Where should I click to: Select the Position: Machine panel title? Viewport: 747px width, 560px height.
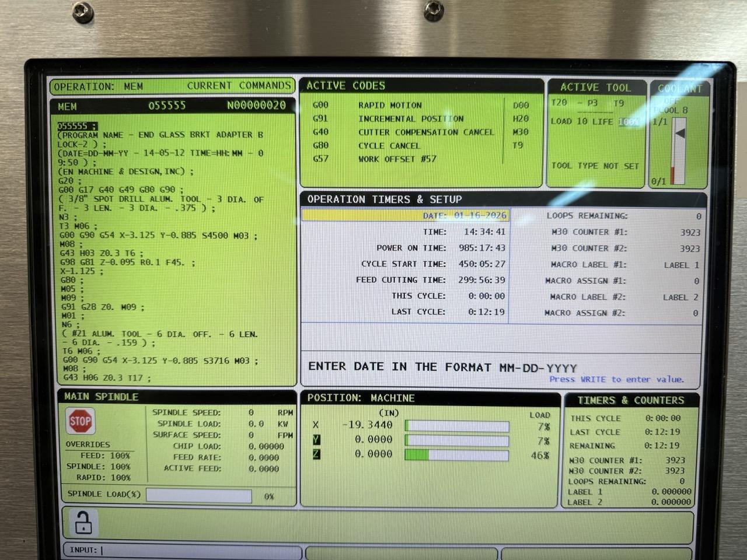[361, 398]
